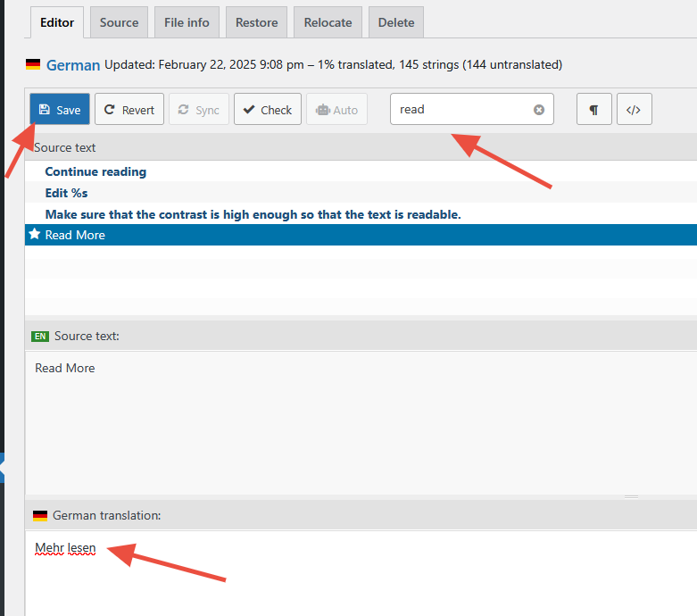The width and height of the screenshot is (697, 616).
Task: Clear the search filter text
Action: click(x=539, y=110)
